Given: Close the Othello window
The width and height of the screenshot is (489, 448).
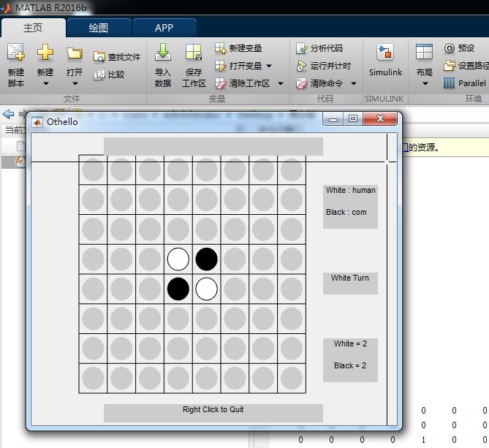Looking at the screenshot, I should pos(380,119).
